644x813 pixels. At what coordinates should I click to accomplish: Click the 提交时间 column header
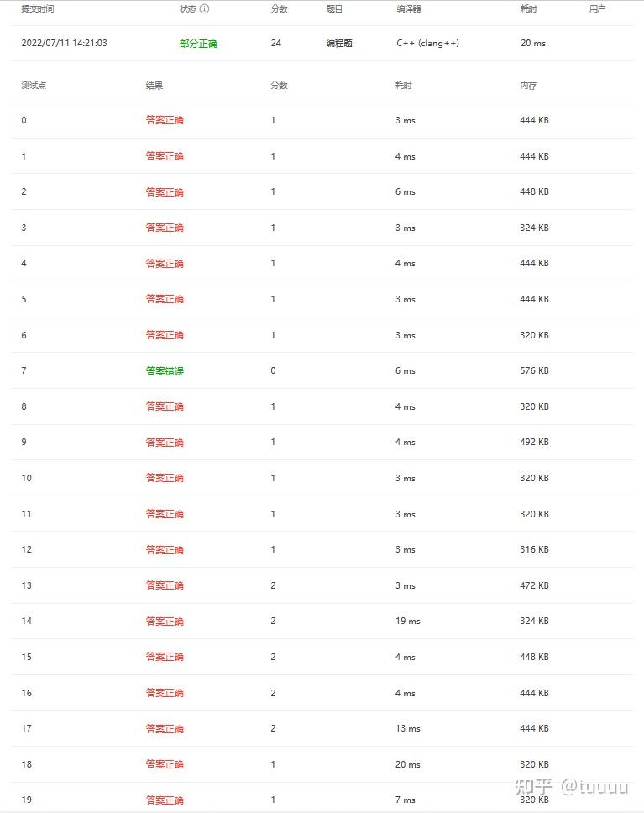click(x=37, y=8)
